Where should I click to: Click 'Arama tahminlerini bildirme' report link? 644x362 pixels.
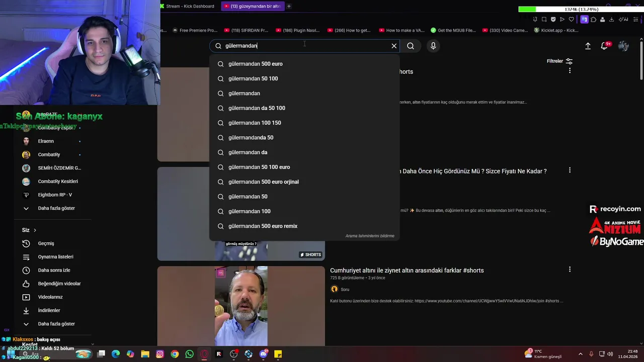(370, 236)
